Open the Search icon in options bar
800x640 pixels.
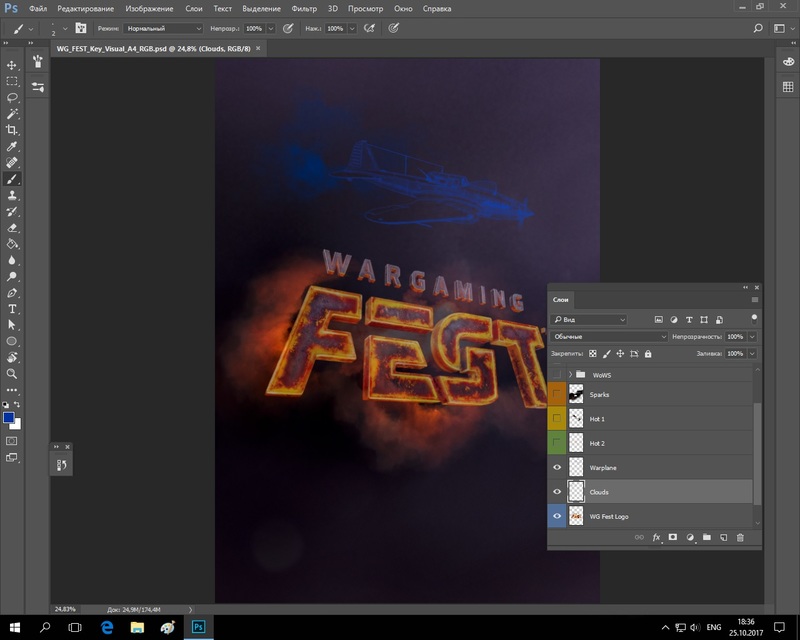pyautogui.click(x=758, y=29)
